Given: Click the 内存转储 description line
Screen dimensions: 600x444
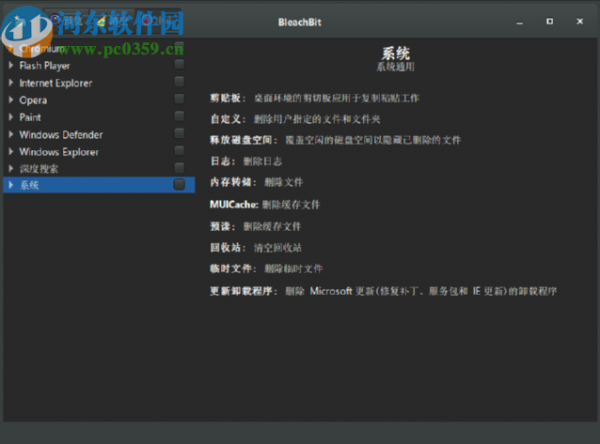Looking at the screenshot, I should click(x=256, y=182).
